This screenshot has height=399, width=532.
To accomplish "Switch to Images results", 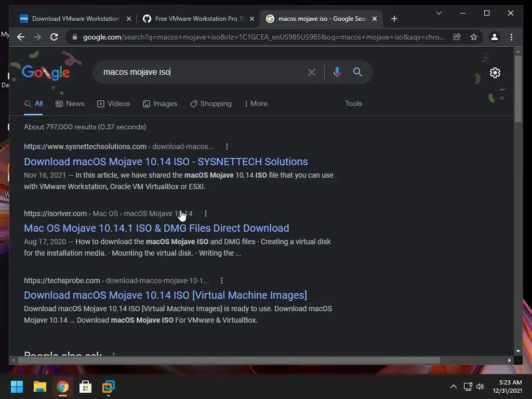I will [x=160, y=103].
